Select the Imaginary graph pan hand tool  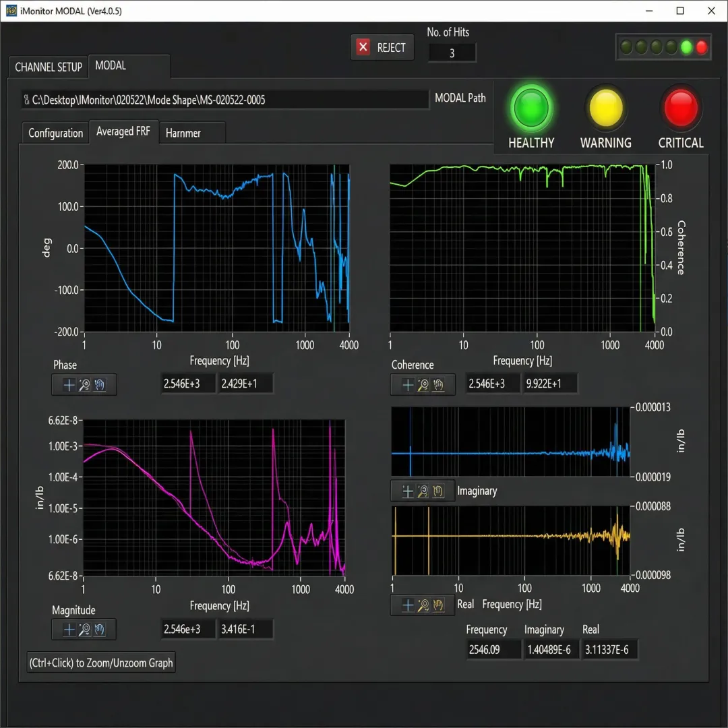438,491
